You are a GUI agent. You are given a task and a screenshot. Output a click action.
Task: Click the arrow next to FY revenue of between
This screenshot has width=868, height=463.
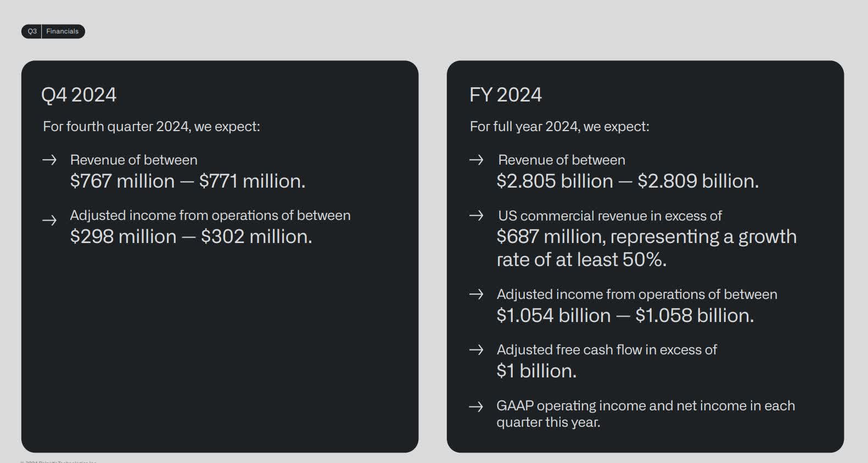pos(476,160)
